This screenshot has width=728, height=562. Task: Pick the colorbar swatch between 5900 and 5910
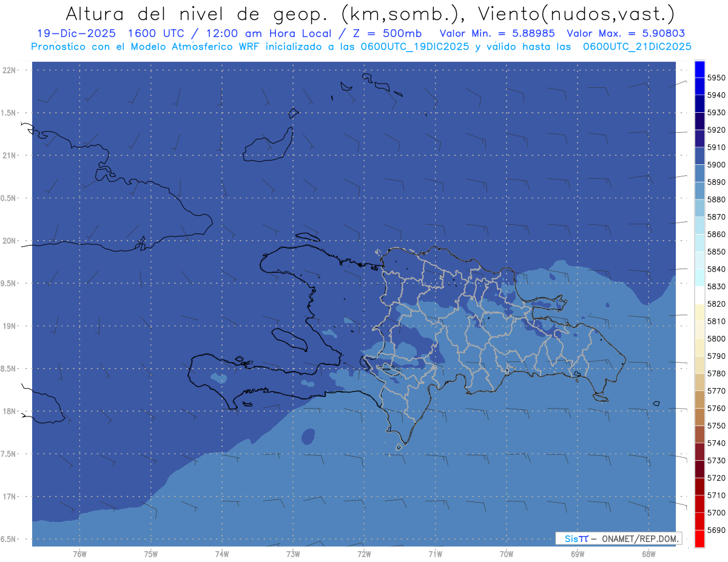pos(699,156)
